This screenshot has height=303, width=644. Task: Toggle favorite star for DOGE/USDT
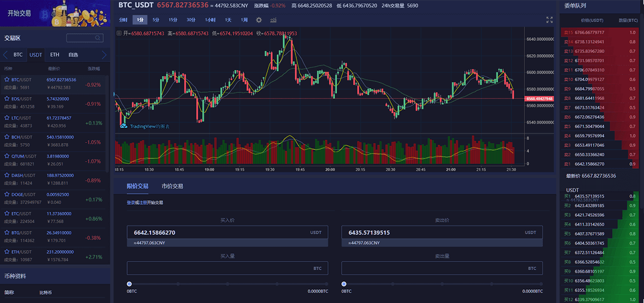(x=7, y=194)
